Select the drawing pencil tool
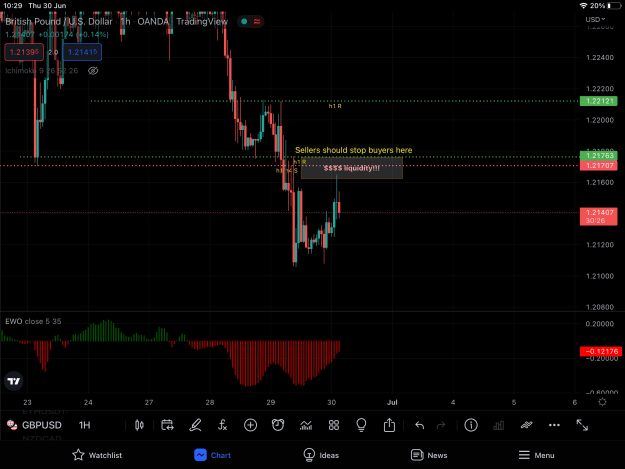Screen dimensions: 625x469 click(x=195, y=425)
